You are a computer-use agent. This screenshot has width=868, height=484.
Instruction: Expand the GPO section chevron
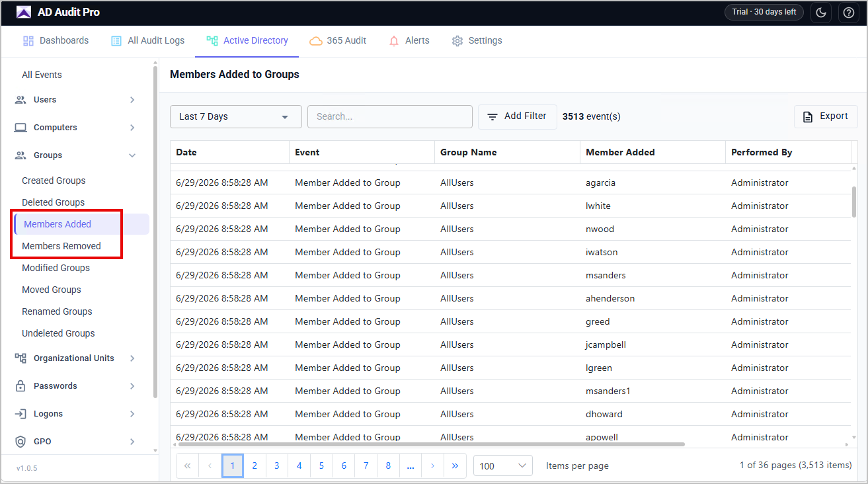[x=132, y=442]
